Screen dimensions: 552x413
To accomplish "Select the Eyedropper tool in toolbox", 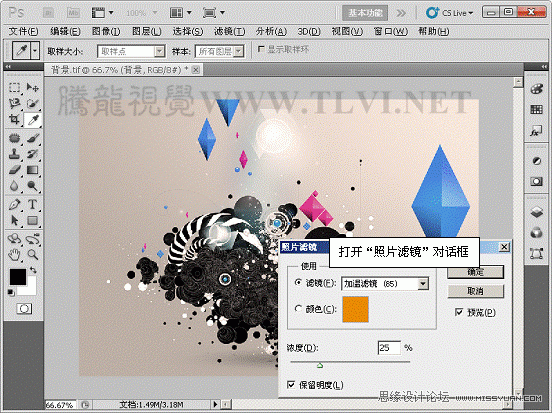I will [32, 120].
